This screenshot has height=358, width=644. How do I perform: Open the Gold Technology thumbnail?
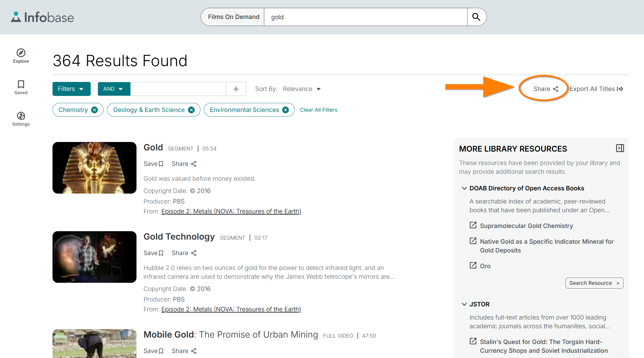point(94,257)
